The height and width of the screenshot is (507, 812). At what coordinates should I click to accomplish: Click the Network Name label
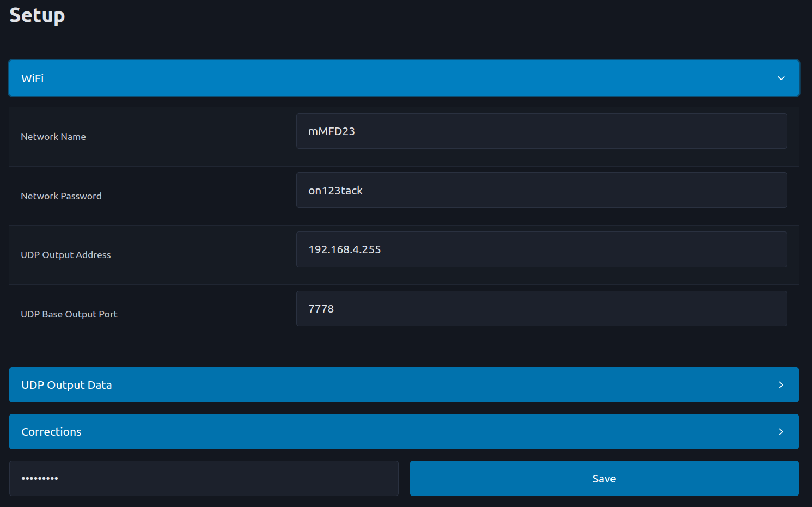(53, 137)
